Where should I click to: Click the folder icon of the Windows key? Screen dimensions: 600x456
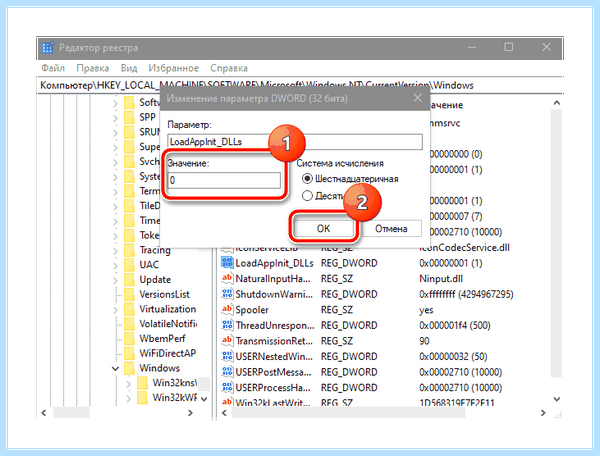[x=129, y=368]
